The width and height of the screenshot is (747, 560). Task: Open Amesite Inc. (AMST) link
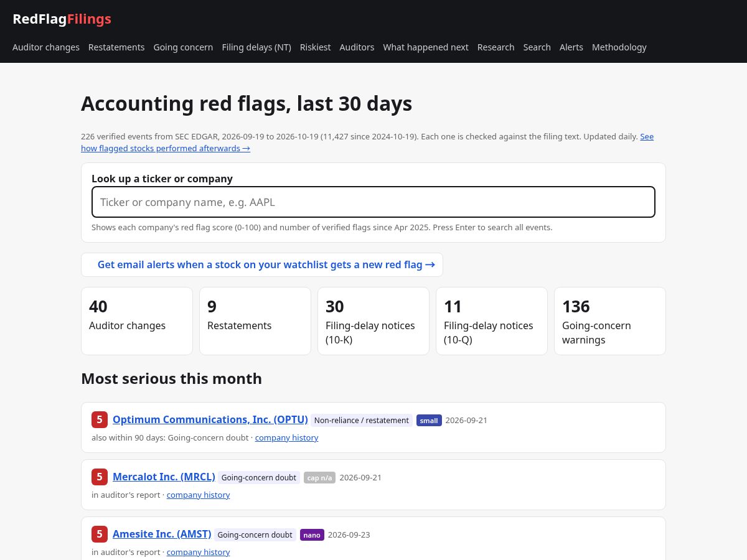162,534
